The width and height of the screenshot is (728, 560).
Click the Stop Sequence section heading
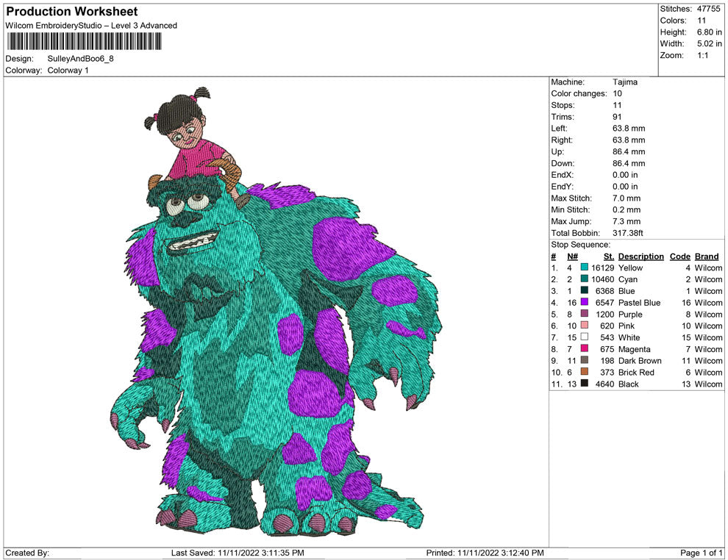(580, 245)
